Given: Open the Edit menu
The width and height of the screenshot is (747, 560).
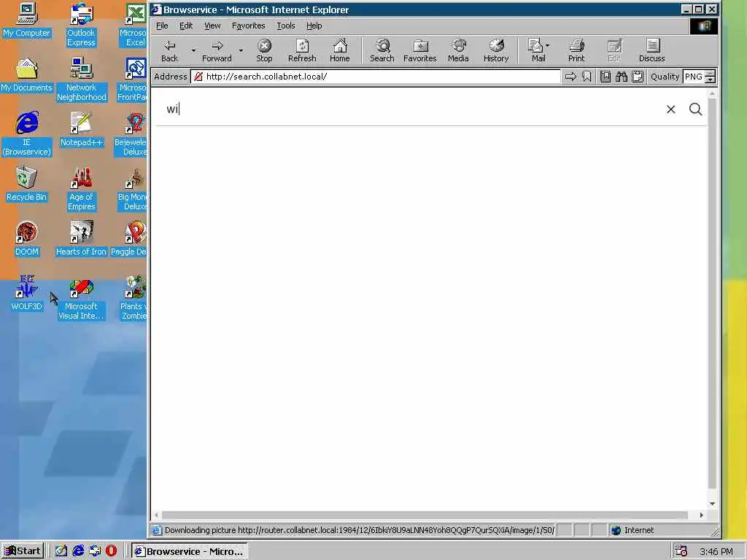Looking at the screenshot, I should (186, 26).
